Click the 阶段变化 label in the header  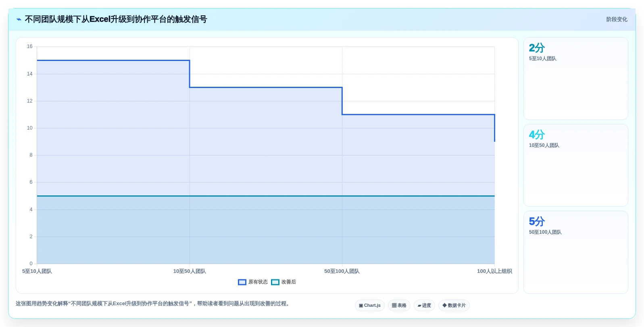[x=617, y=19]
